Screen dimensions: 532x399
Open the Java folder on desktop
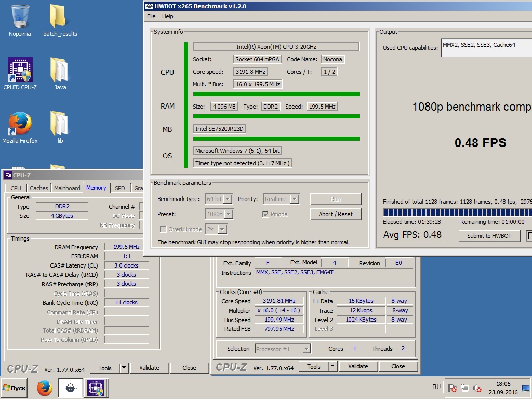tap(60, 74)
